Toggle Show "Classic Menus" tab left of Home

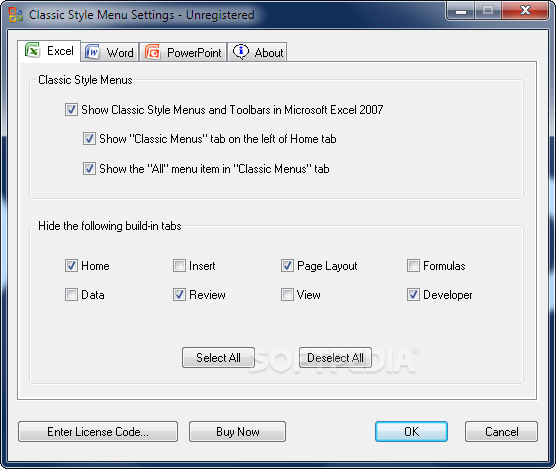pos(89,139)
